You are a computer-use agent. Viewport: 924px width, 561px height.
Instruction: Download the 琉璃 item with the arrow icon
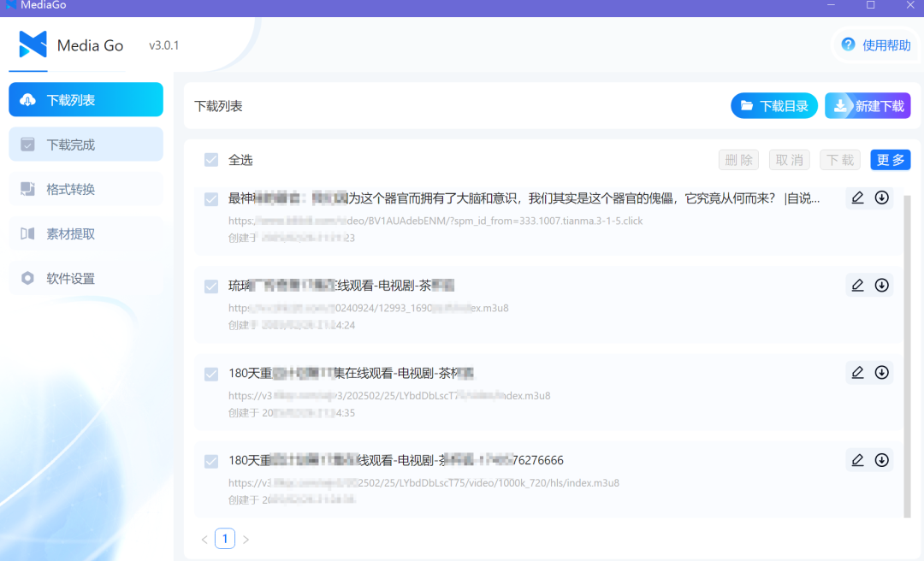click(881, 286)
